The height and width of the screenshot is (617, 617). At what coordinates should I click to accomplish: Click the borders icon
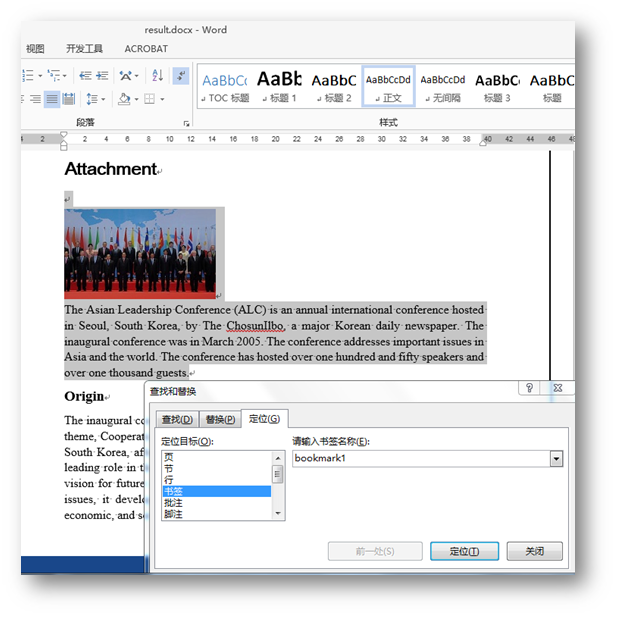(x=150, y=99)
